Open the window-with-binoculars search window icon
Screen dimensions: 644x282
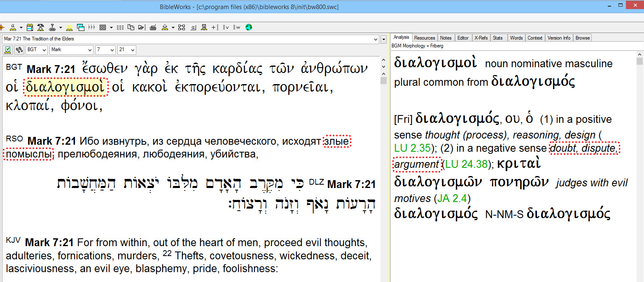30,27
